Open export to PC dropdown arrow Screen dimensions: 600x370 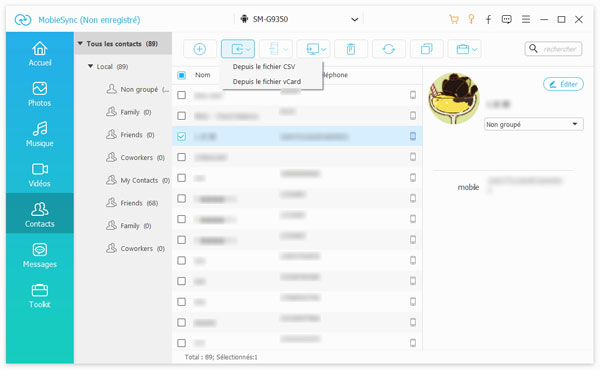coord(323,49)
